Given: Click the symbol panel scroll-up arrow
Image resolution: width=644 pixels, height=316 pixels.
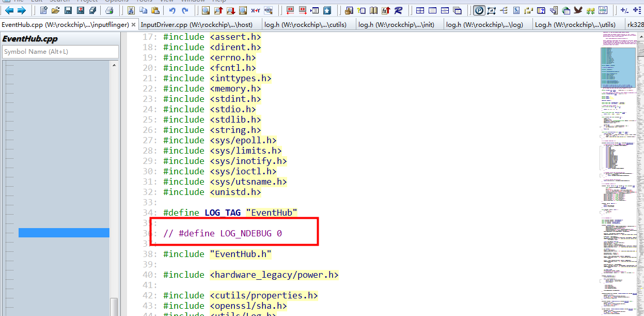Looking at the screenshot, I should (114, 65).
